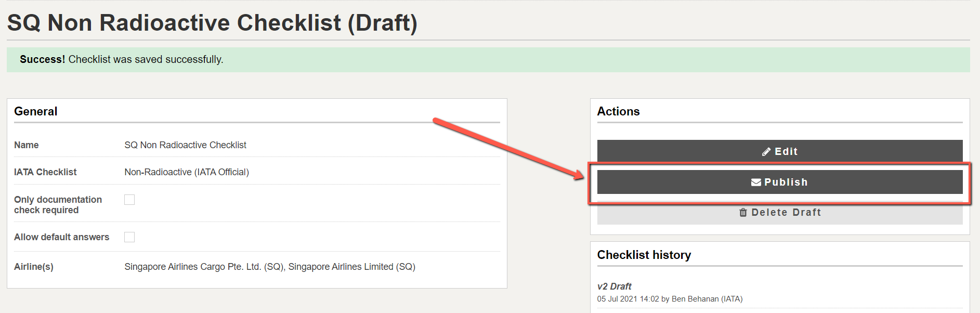Click the General section heading
The image size is (980, 313).
pyautogui.click(x=36, y=111)
